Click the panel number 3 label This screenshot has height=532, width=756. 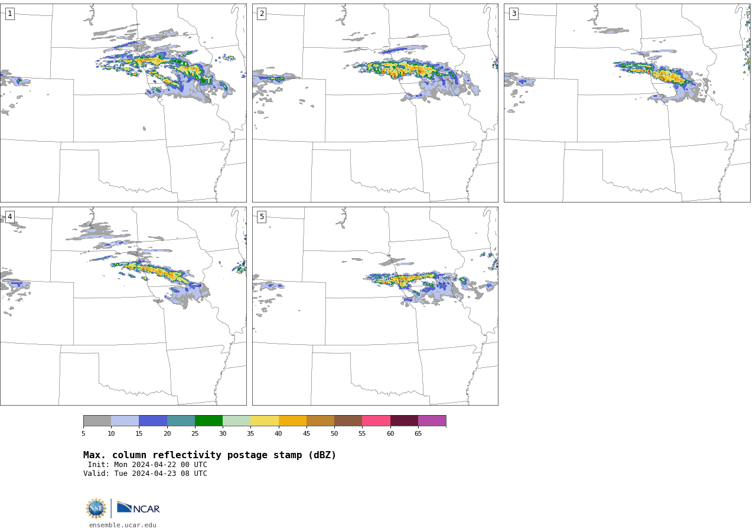point(513,14)
